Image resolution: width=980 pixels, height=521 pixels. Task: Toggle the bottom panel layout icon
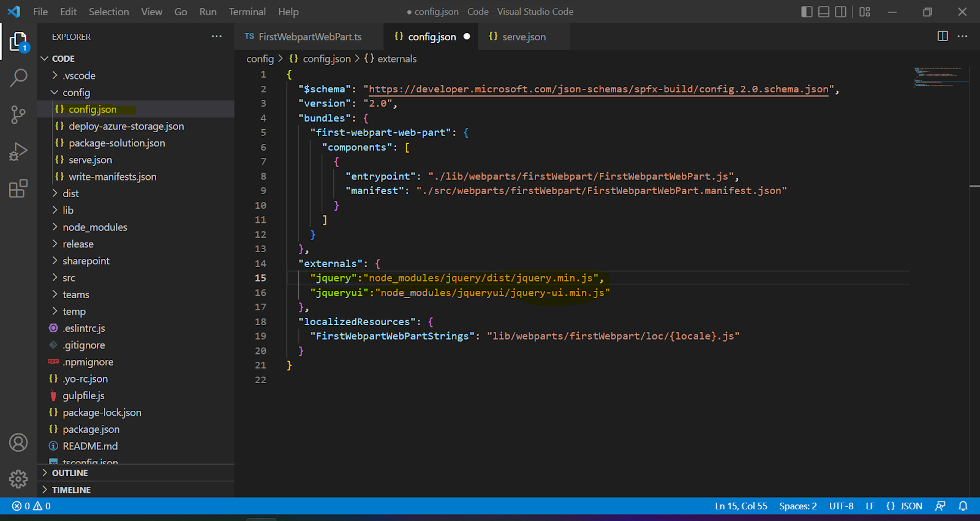tap(824, 12)
